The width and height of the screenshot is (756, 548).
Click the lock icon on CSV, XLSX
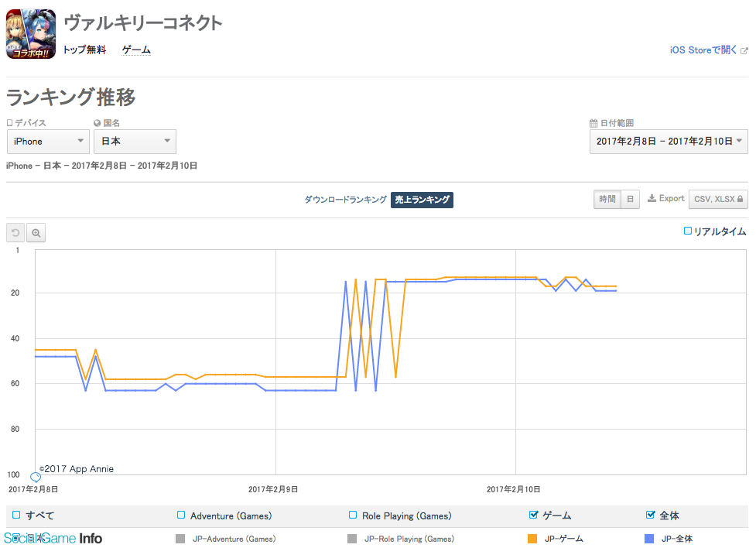tap(740, 199)
